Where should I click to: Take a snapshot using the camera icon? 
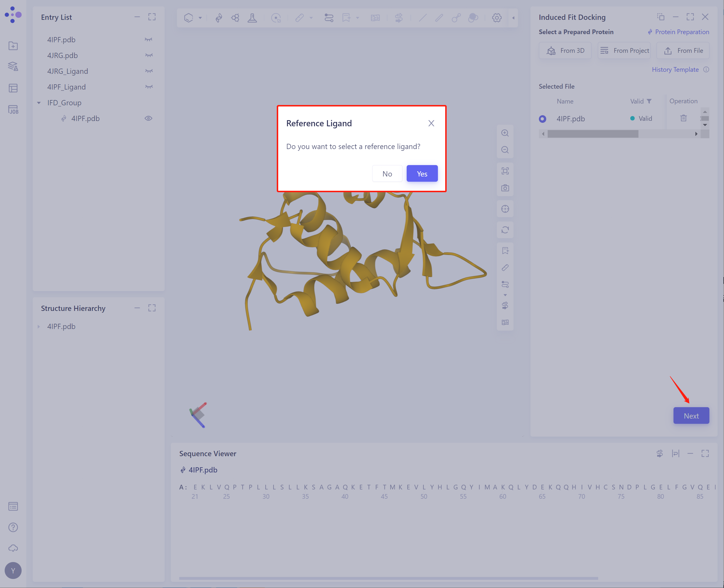pyautogui.click(x=505, y=188)
